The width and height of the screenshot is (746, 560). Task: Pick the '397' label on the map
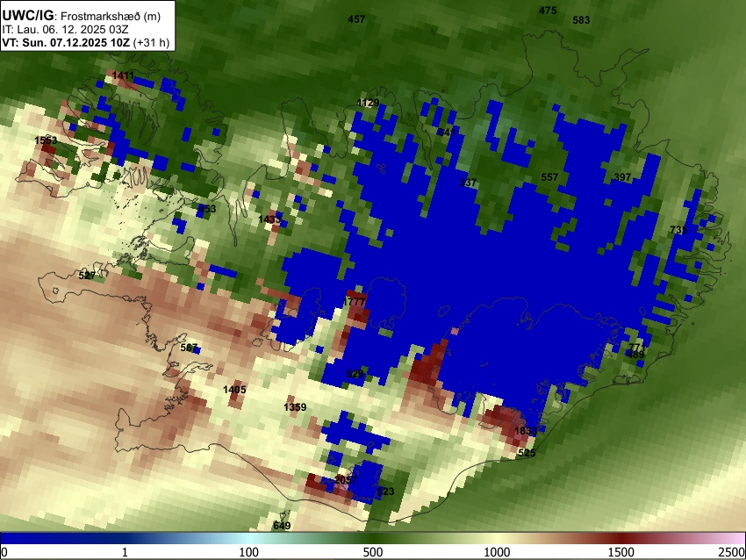622,177
